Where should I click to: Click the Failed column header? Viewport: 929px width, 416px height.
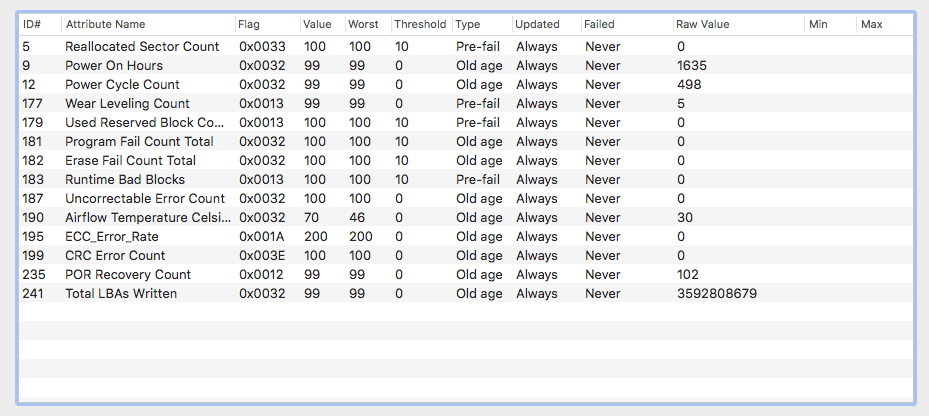[x=626, y=24]
